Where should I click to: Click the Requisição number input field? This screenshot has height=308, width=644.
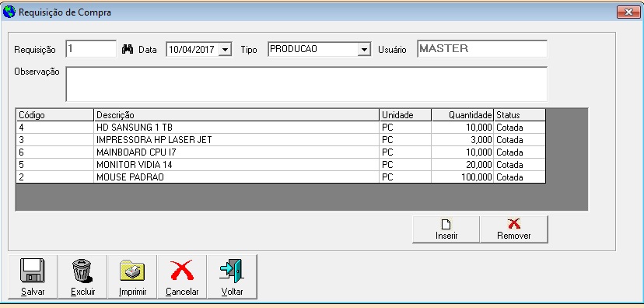coord(91,49)
